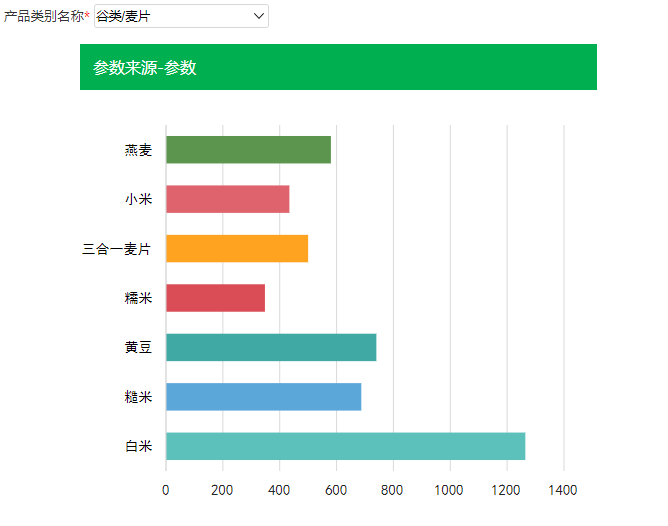Open the 产品类别名称 dropdown showing 谷类/麦片
This screenshot has height=526, width=668.
tap(181, 16)
